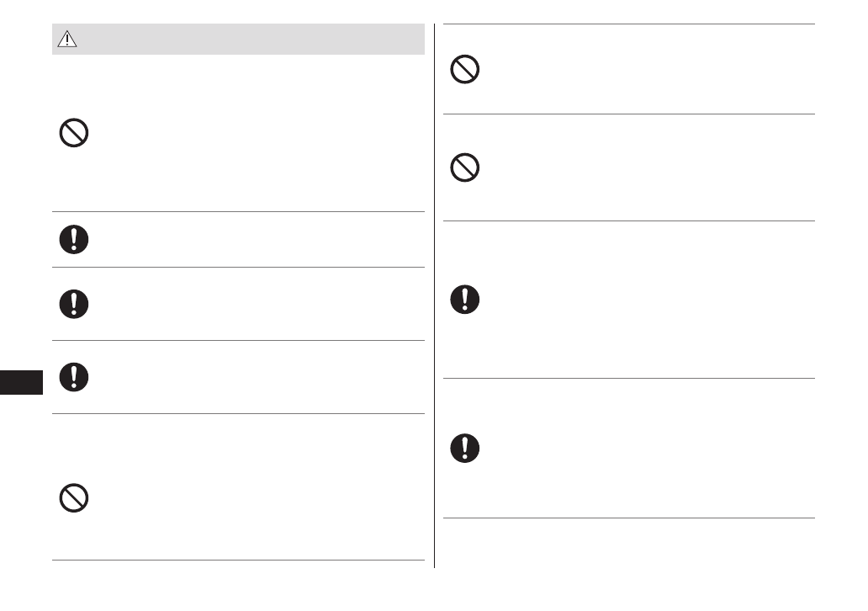Click the upper exclamation icon in right column
The width and height of the screenshot is (868, 611).
click(465, 300)
